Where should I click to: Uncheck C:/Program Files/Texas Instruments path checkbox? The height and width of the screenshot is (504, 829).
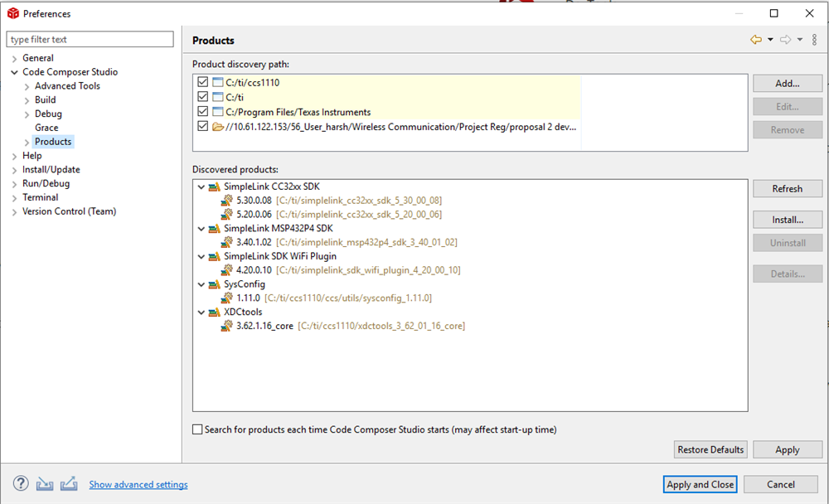coord(202,112)
